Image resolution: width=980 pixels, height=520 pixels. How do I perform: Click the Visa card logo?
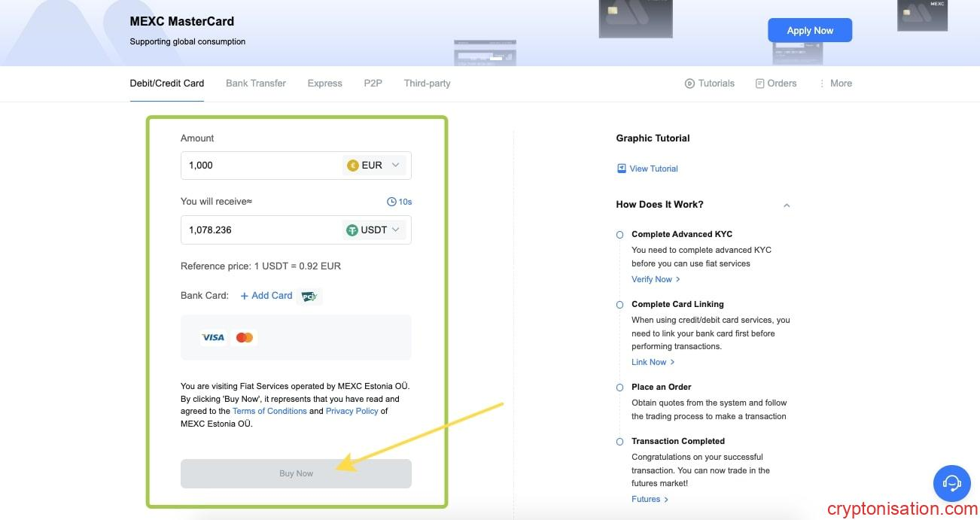(x=213, y=337)
